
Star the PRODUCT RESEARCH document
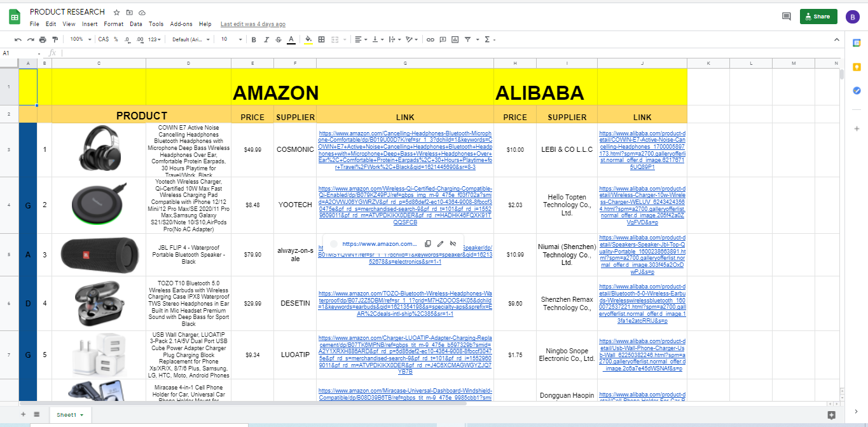click(116, 12)
